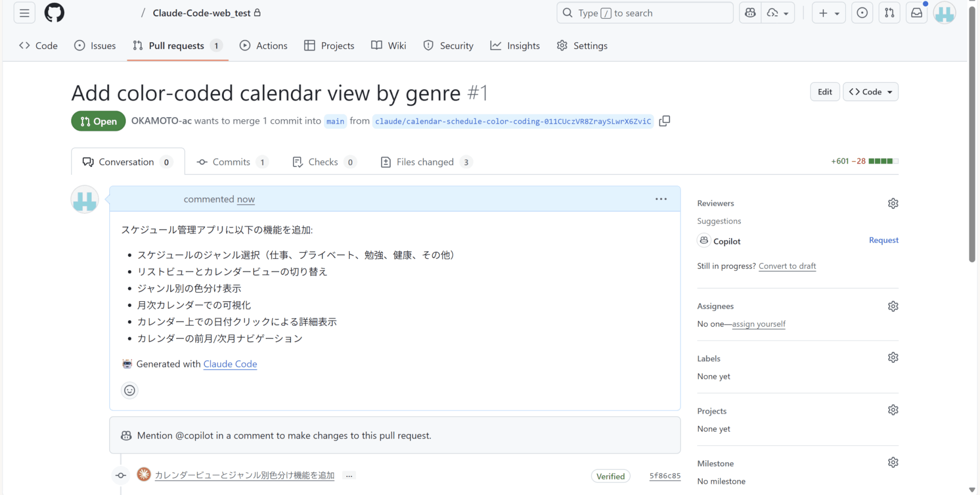Switch to the Files changed tab
The height and width of the screenshot is (495, 980).
pyautogui.click(x=425, y=162)
